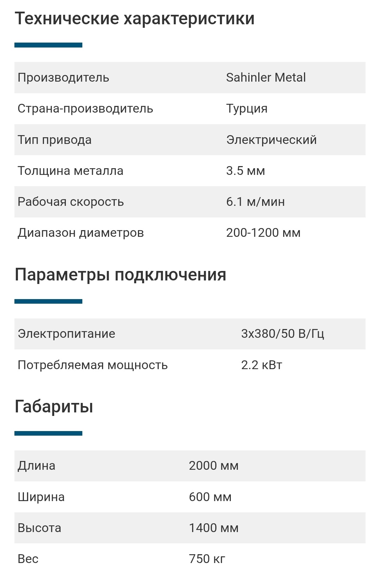380x588 pixels.
Task: Tap the "Толщина металла" label
Action: (70, 171)
